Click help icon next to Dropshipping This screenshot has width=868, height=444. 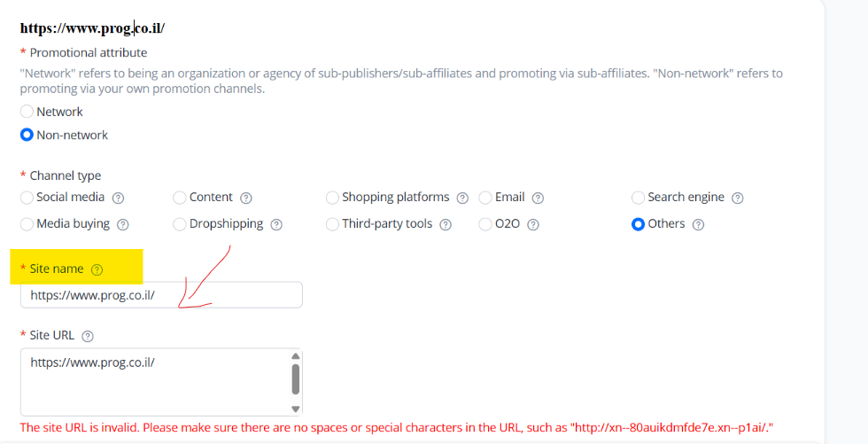click(276, 225)
